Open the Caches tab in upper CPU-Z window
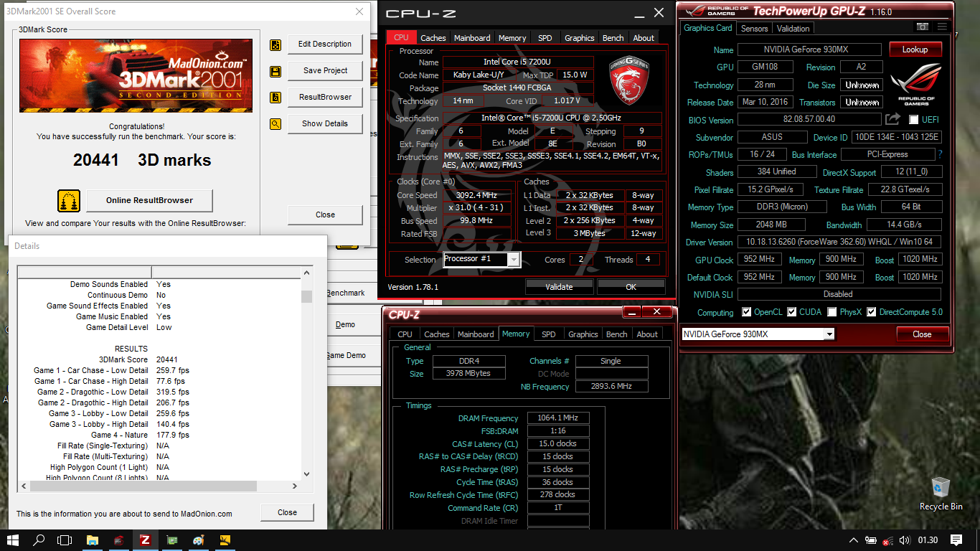Viewport: 980px width, 551px height. 433,38
